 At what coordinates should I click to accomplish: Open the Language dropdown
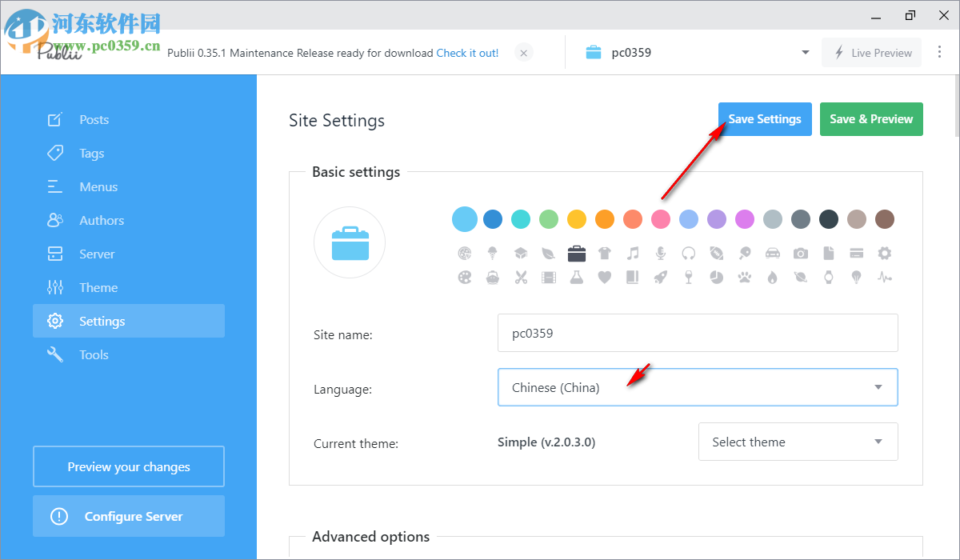point(698,387)
